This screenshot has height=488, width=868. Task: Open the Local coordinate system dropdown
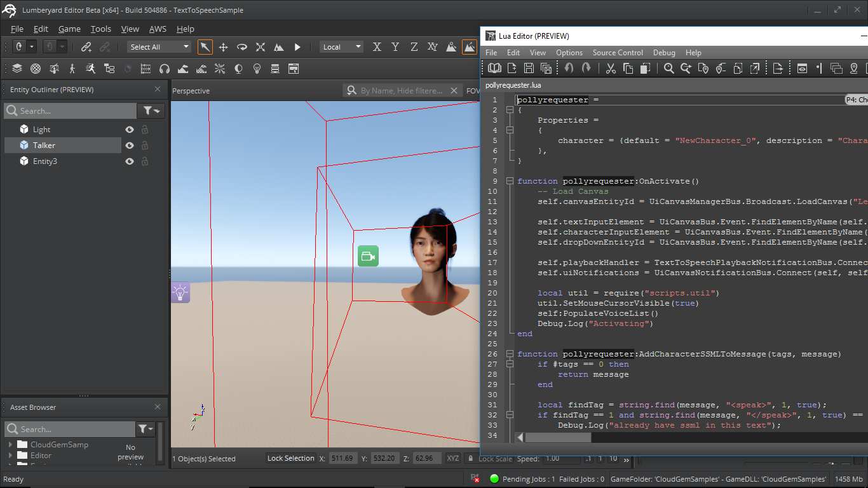(341, 47)
